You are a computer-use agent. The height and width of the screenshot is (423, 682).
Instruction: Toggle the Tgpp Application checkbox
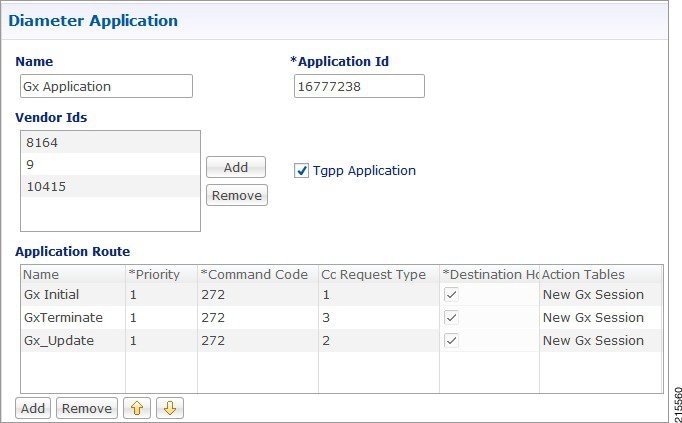pyautogui.click(x=301, y=171)
